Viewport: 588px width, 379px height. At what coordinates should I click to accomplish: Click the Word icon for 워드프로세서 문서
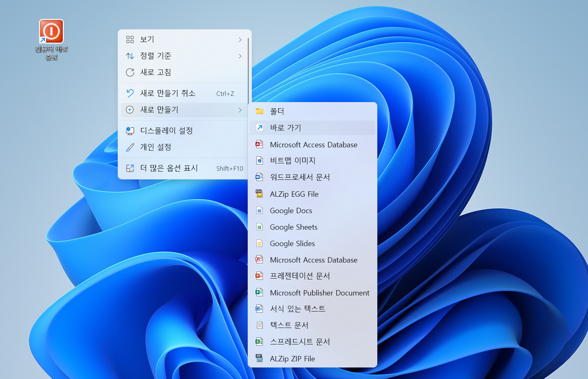click(x=260, y=177)
